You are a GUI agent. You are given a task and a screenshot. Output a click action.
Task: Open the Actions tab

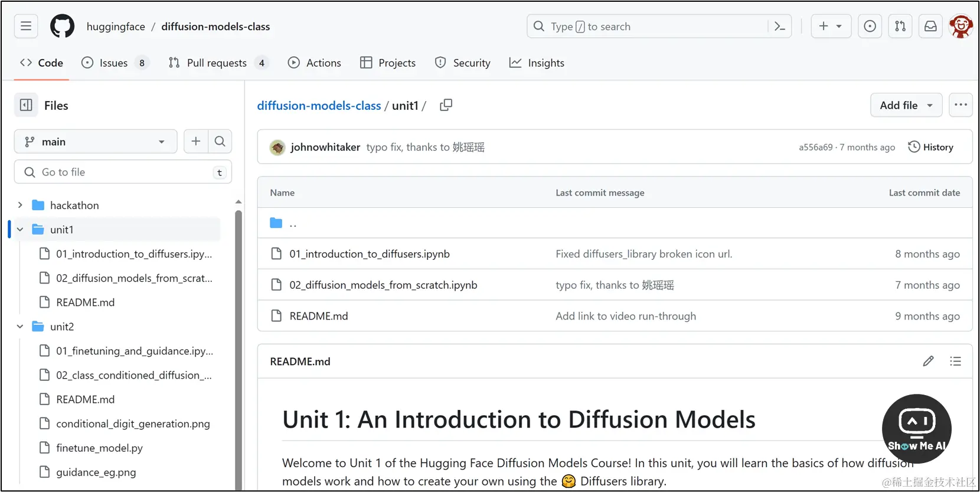coord(314,63)
